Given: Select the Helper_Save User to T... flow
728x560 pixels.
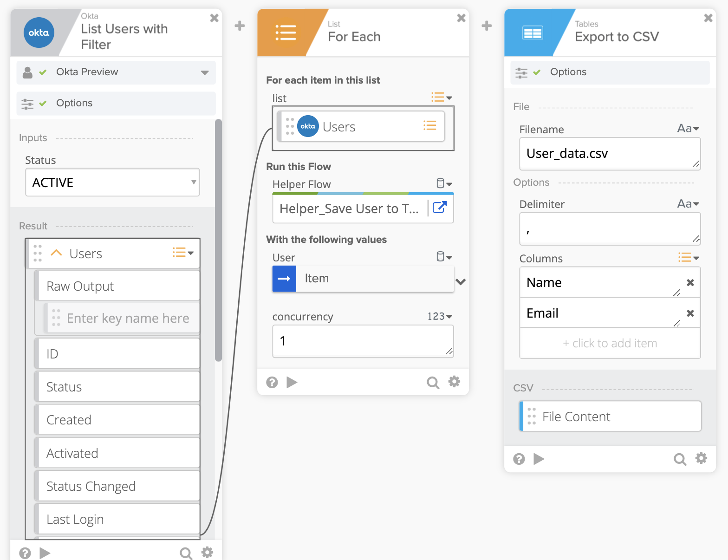Looking at the screenshot, I should 349,209.
